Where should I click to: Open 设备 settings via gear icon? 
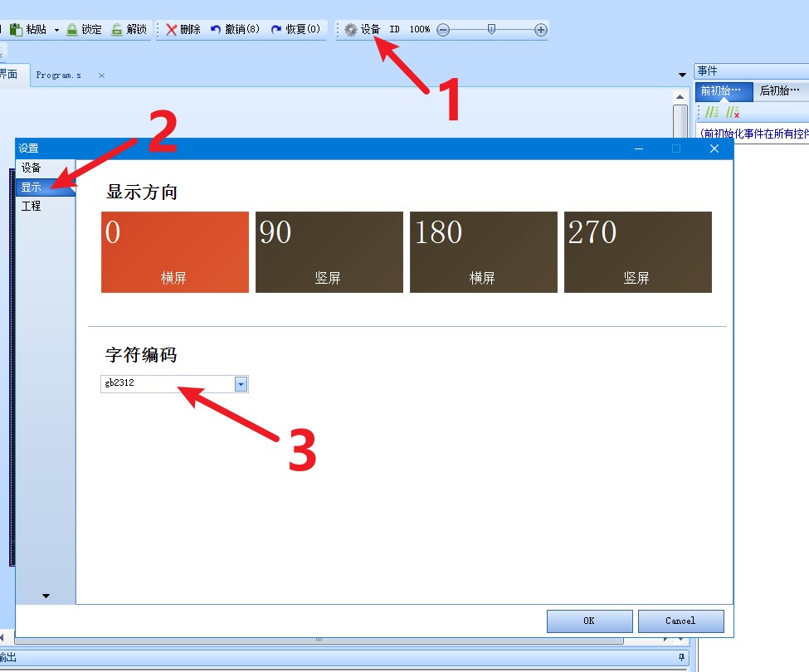[x=352, y=30]
